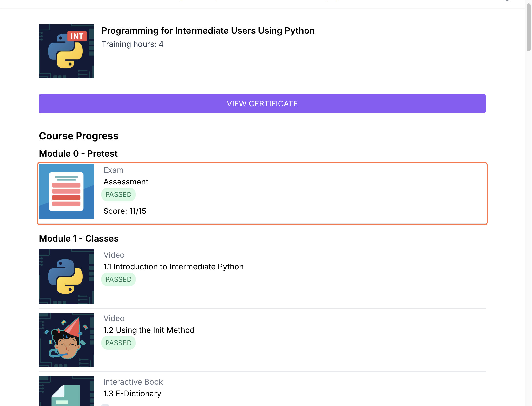Click the Python INT course logo thumbnail

(66, 51)
